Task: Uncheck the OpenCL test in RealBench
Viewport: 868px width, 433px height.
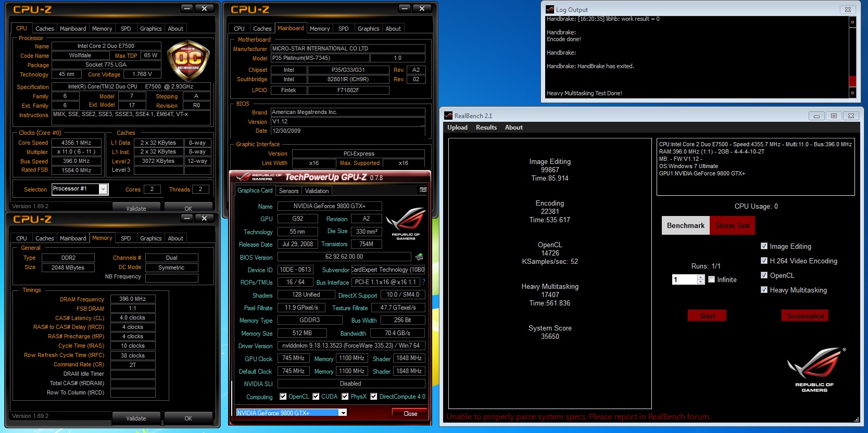Action: click(764, 275)
